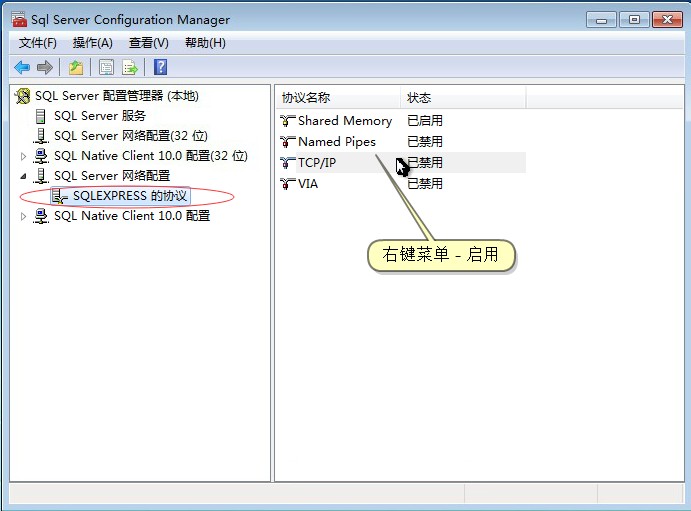The image size is (691, 511).
Task: Click Named Pipes status 已禁用
Action: 425,141
